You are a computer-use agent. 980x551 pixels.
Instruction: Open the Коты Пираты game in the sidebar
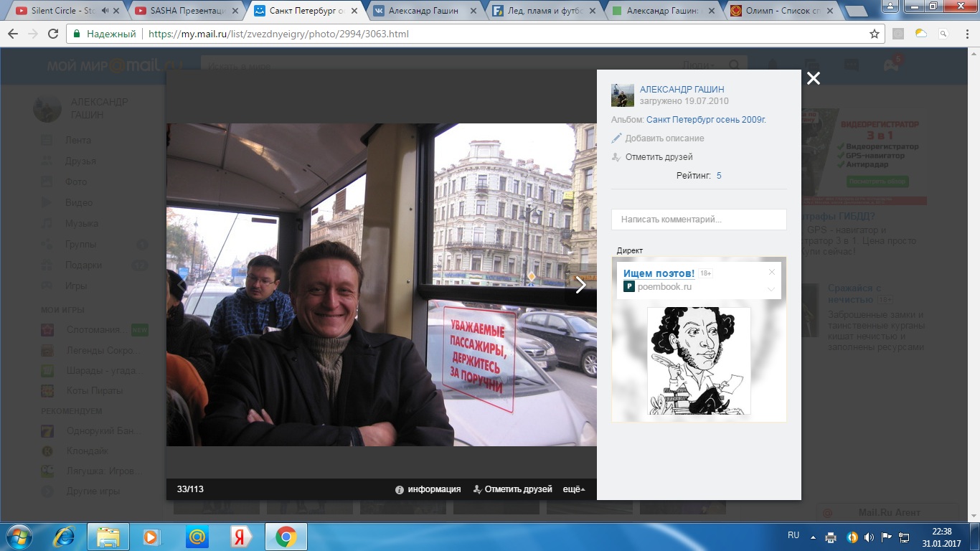(94, 391)
